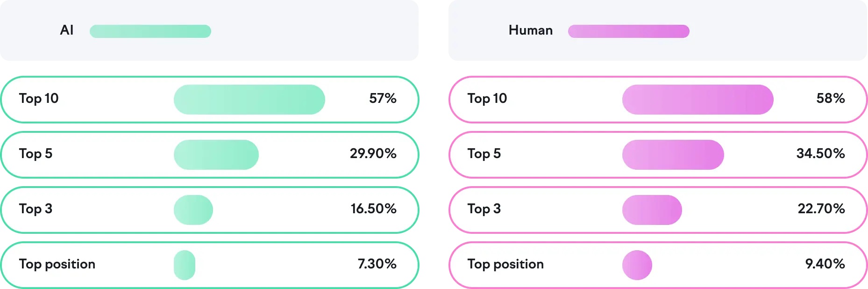Click the 34.50% value
The width and height of the screenshot is (868, 289).
pos(820,153)
